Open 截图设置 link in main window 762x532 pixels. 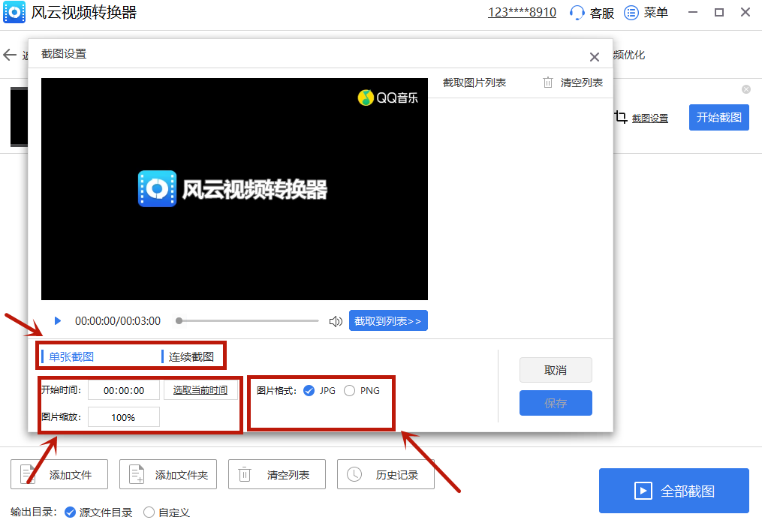(649, 118)
